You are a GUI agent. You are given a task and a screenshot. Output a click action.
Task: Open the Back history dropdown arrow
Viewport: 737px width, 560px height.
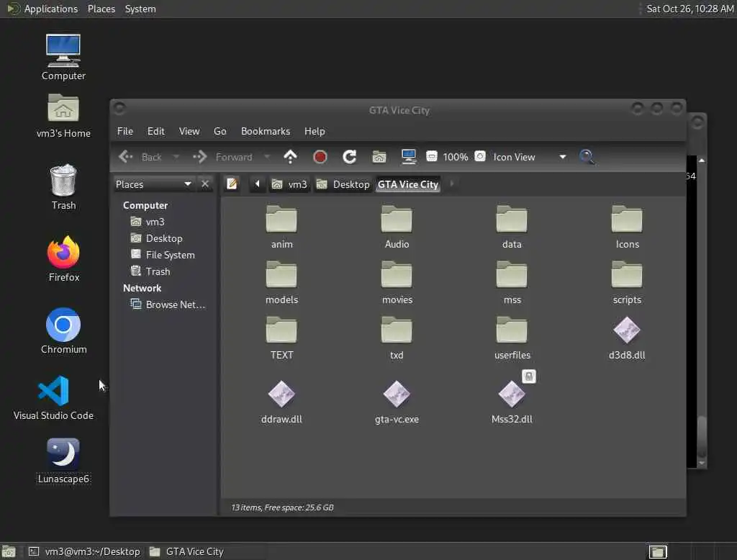click(176, 157)
